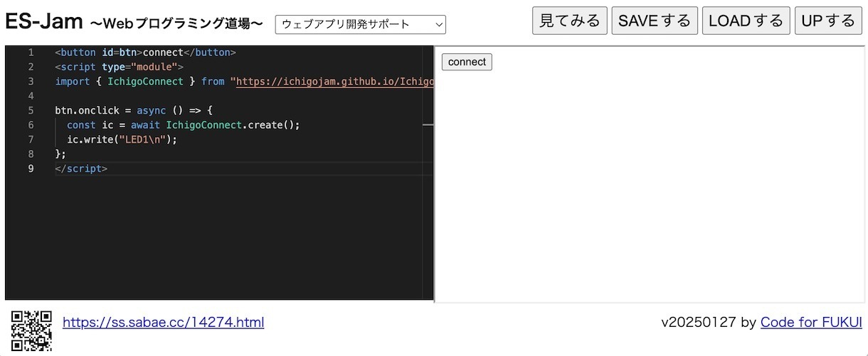Image resolution: width=868 pixels, height=356 pixels.
Task: Click line number 1 in editor gutter
Action: (x=31, y=53)
